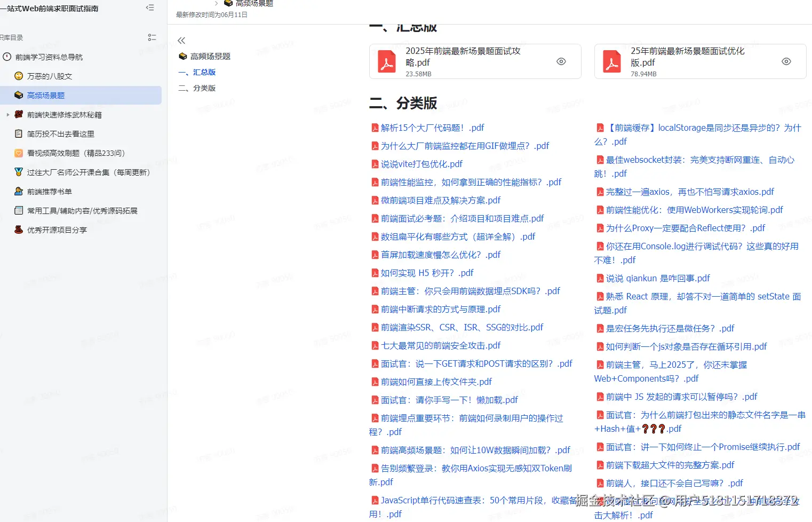Click the book emoji of 前端快速修炼武林秘籍
This screenshot has height=522, width=812.
pyautogui.click(x=18, y=114)
